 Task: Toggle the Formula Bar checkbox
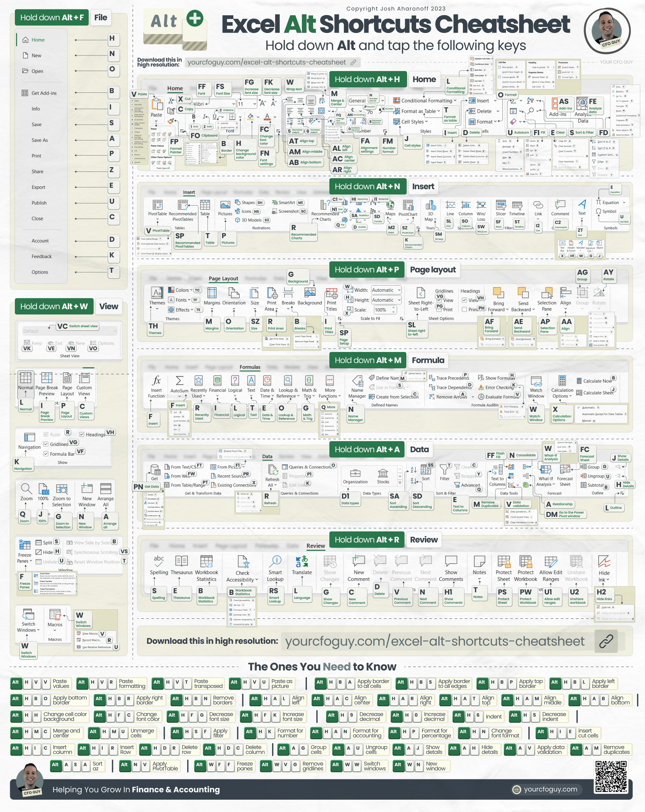[46, 454]
